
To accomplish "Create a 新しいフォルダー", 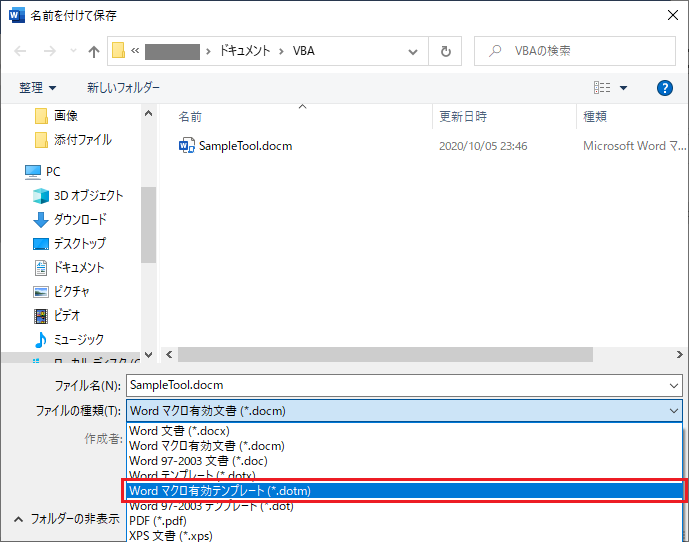I will click(123, 87).
